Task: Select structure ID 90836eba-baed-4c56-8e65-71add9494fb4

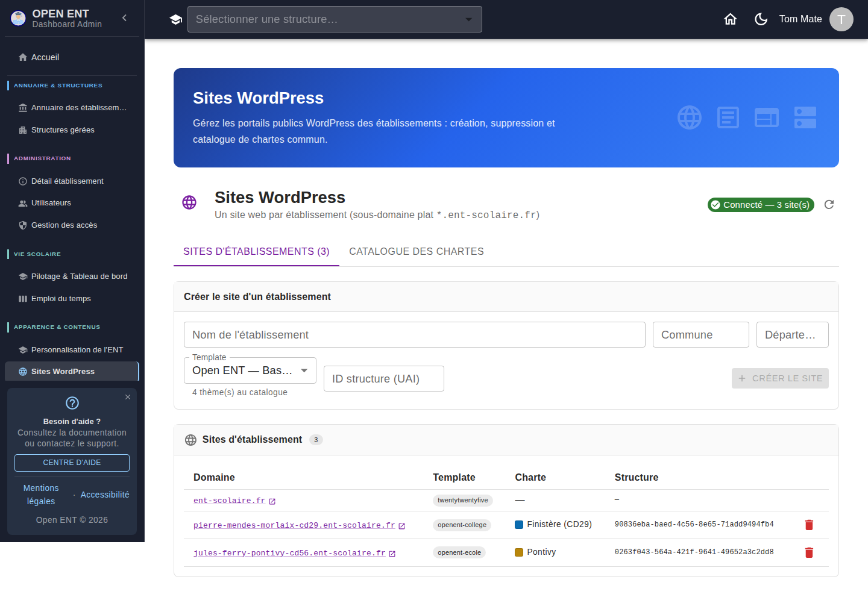Action: click(x=694, y=525)
